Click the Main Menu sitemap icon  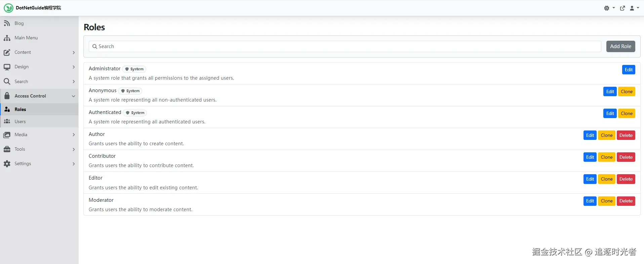tap(7, 38)
